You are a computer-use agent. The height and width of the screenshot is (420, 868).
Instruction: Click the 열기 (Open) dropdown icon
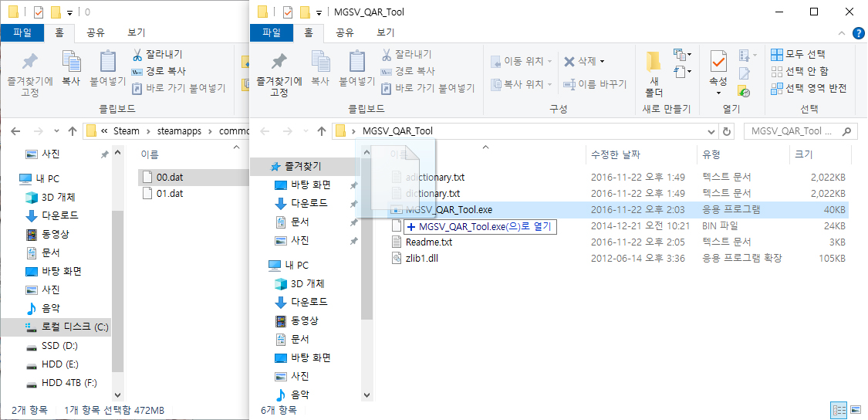pos(748,56)
